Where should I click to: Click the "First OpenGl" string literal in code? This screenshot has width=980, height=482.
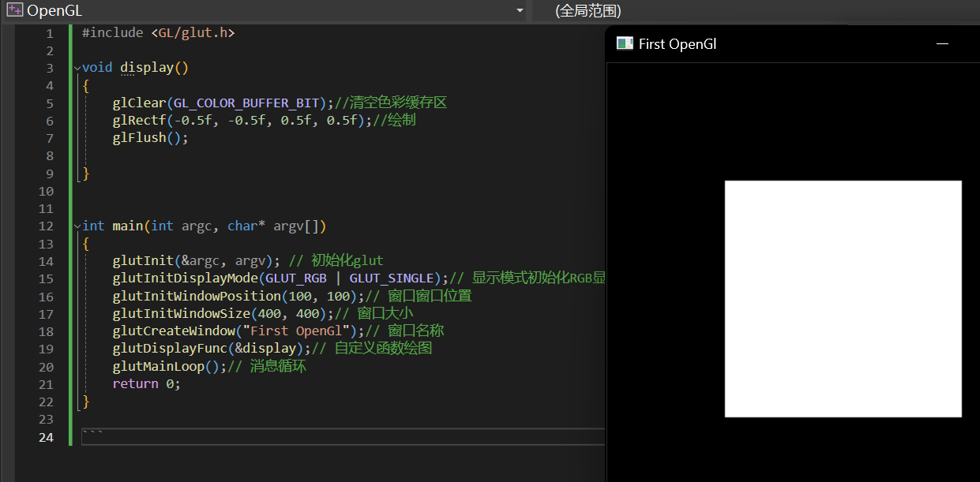[296, 331]
